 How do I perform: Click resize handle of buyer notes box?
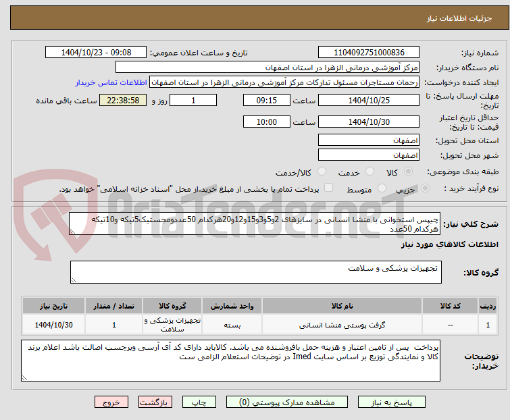24,377
